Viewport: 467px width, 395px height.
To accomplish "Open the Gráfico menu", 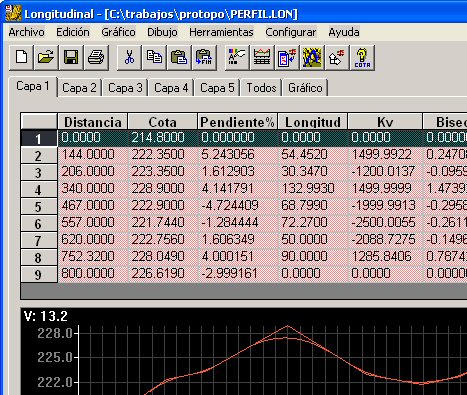I will point(118,32).
